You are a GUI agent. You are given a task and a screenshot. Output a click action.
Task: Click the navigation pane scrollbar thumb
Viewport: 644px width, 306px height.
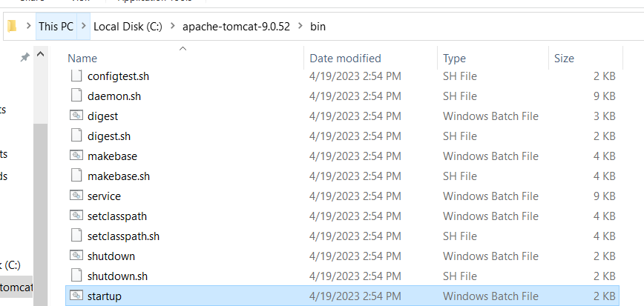[x=40, y=213]
